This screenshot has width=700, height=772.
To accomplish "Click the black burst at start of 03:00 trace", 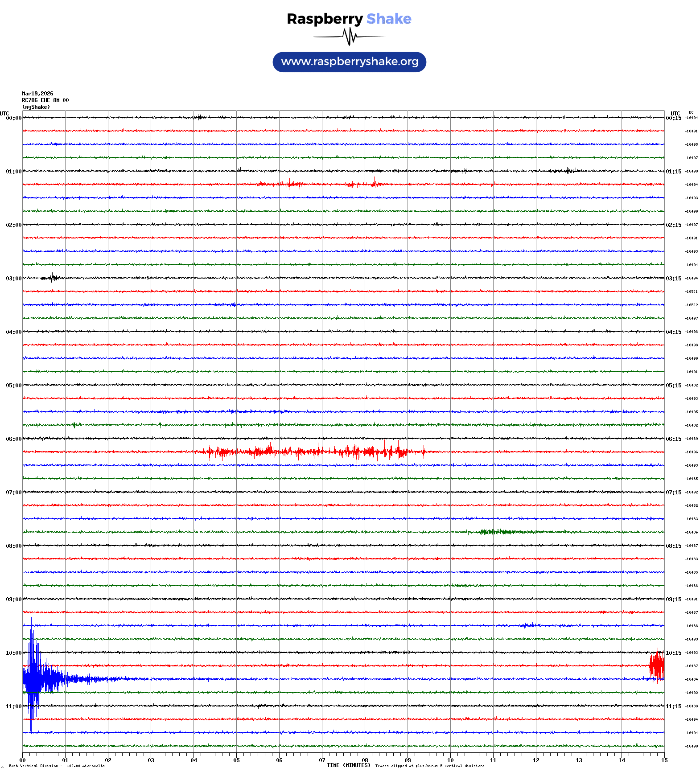I will pos(52,278).
